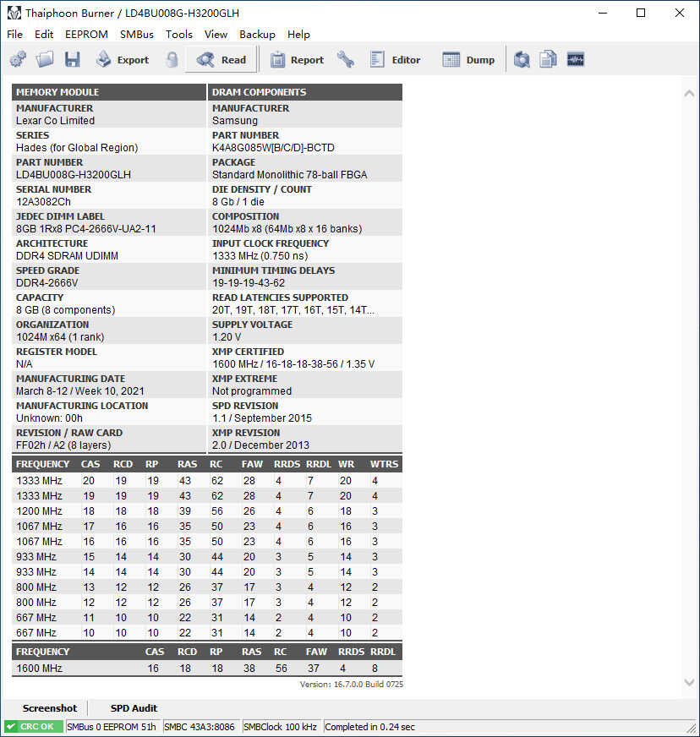Save the dump with the floppy disk icon
The image size is (700, 737).
click(72, 60)
